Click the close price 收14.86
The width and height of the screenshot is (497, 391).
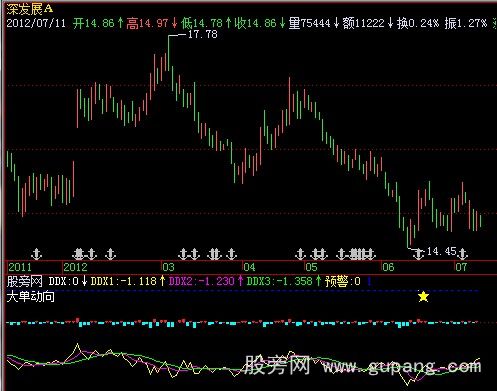(255, 23)
